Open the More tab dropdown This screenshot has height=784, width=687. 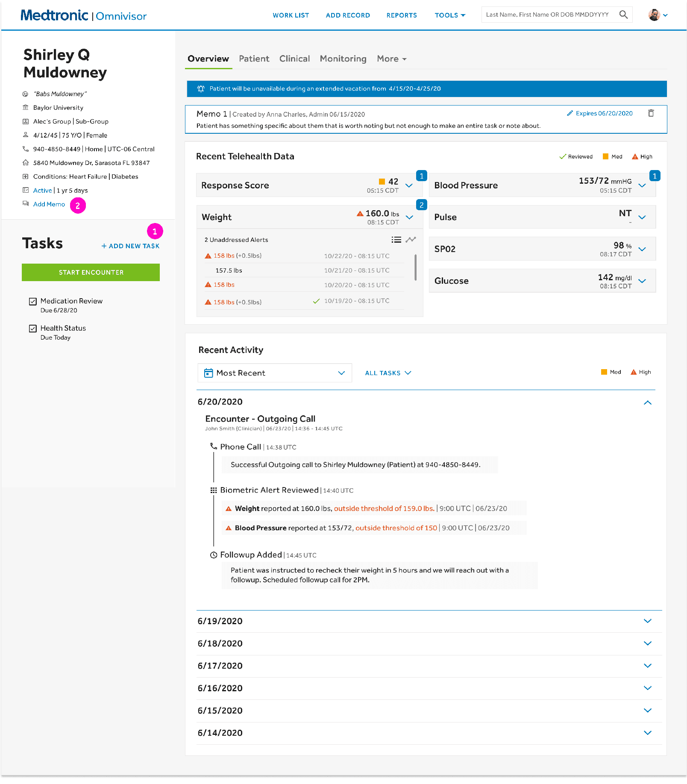coord(392,59)
